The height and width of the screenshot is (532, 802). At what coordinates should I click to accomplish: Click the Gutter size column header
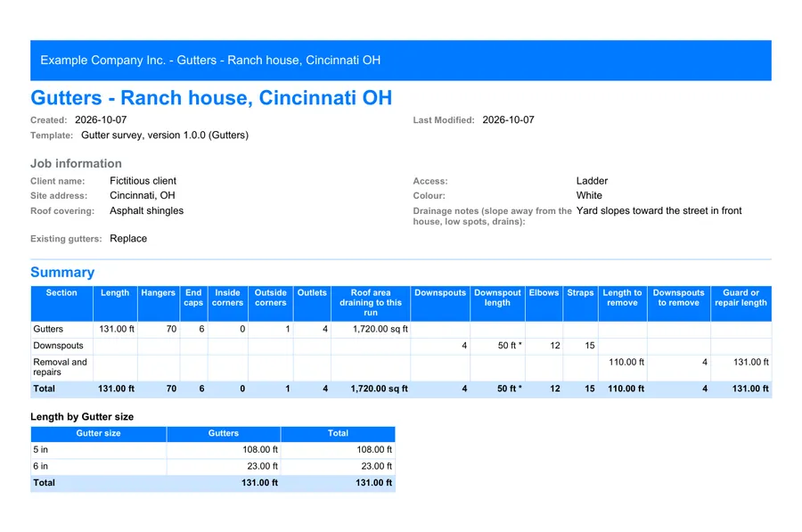click(x=98, y=434)
